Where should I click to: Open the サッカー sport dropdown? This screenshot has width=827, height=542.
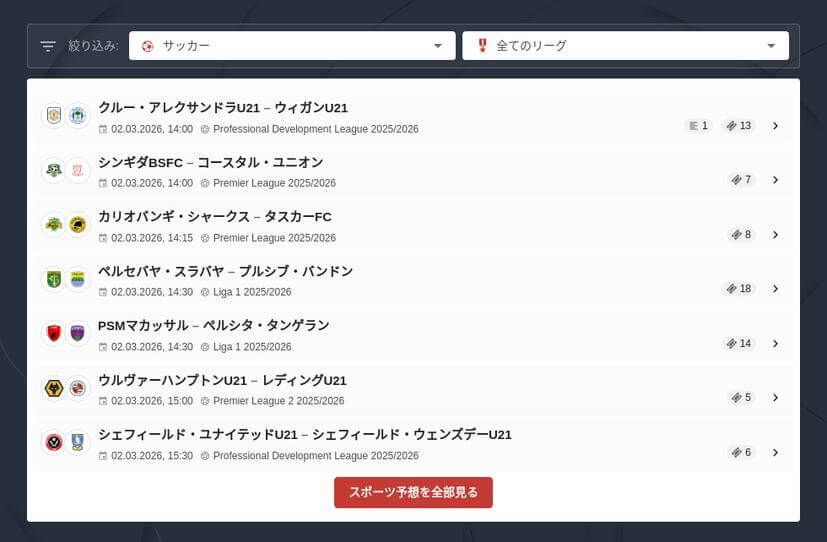click(x=292, y=46)
